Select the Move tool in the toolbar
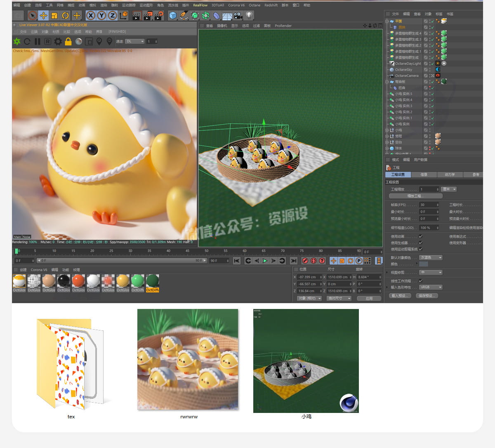The height and width of the screenshot is (448, 495). coord(43,16)
